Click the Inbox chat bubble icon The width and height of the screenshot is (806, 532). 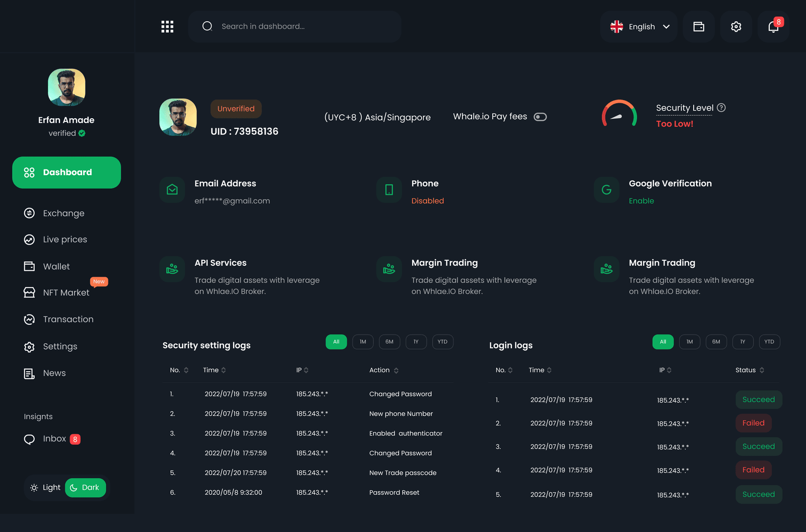point(29,439)
